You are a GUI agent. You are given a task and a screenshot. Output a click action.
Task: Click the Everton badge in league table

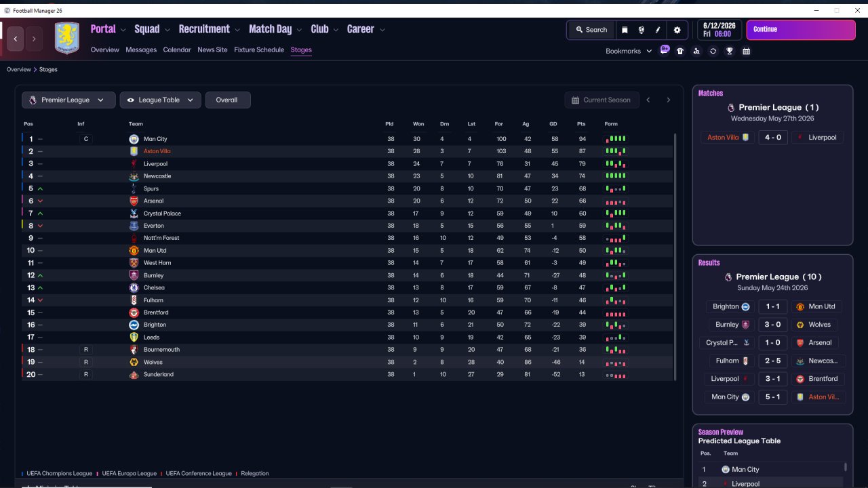134,226
